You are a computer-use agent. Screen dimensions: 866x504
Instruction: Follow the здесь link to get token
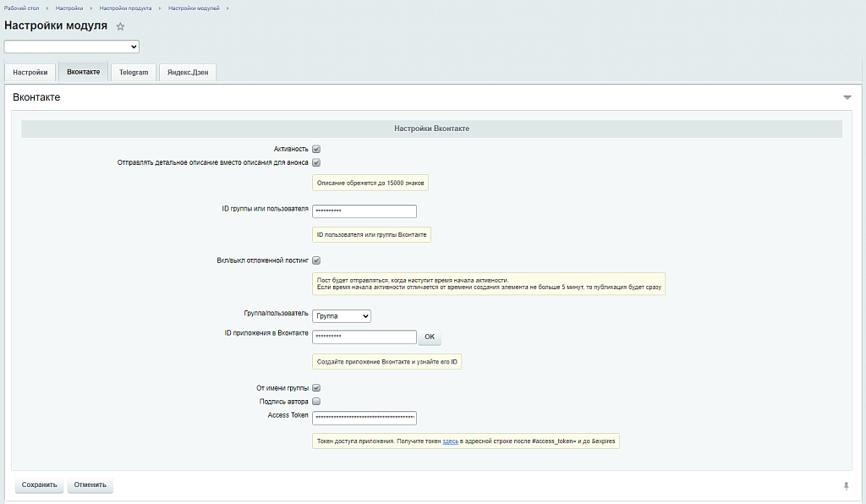click(x=450, y=442)
